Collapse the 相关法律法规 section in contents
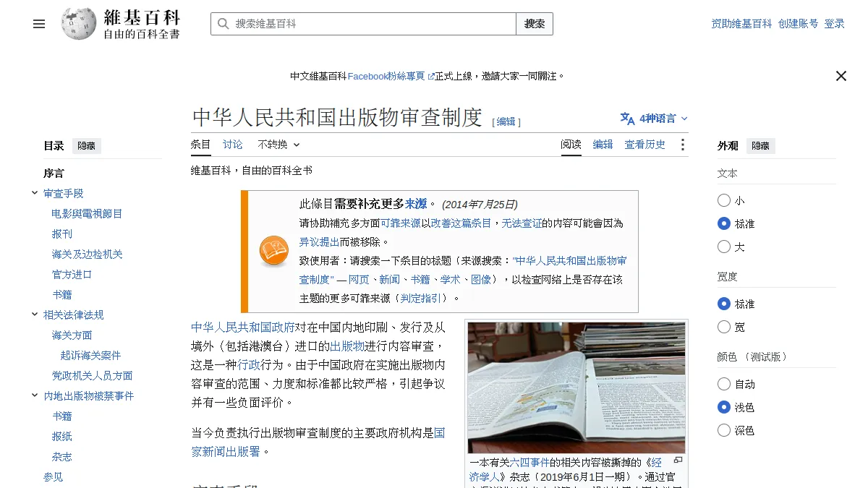The width and height of the screenshot is (868, 488). click(x=35, y=314)
